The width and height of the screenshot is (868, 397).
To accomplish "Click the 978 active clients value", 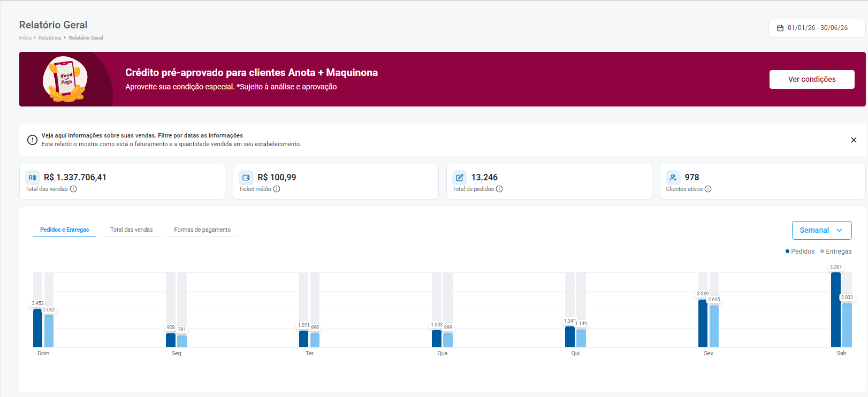I will pos(692,178).
